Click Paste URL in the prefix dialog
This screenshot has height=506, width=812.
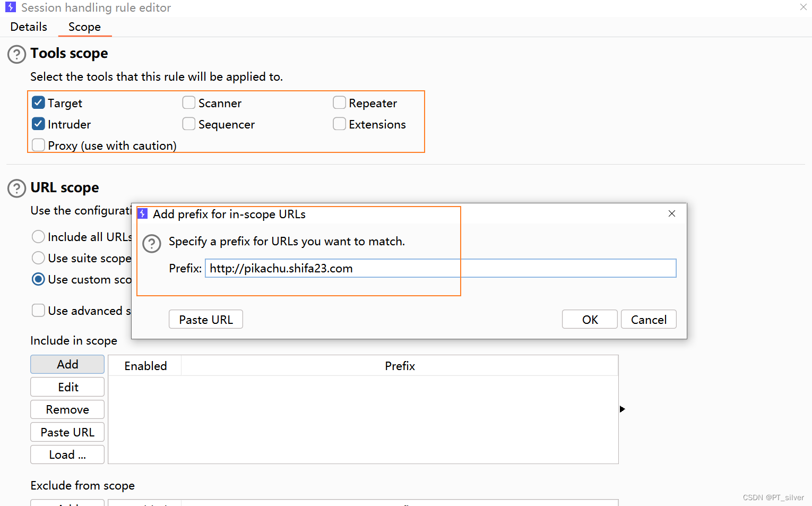206,319
